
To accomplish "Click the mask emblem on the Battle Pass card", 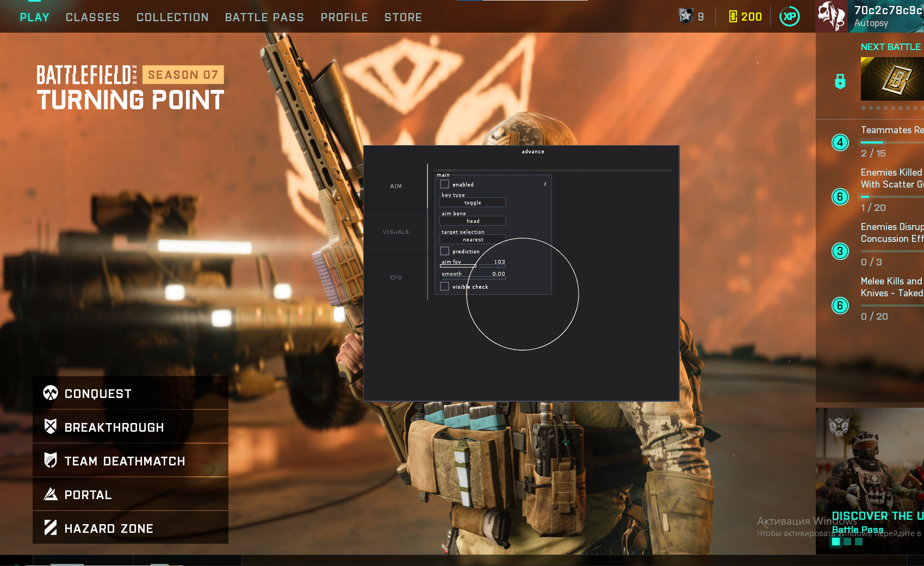I will pos(839,428).
